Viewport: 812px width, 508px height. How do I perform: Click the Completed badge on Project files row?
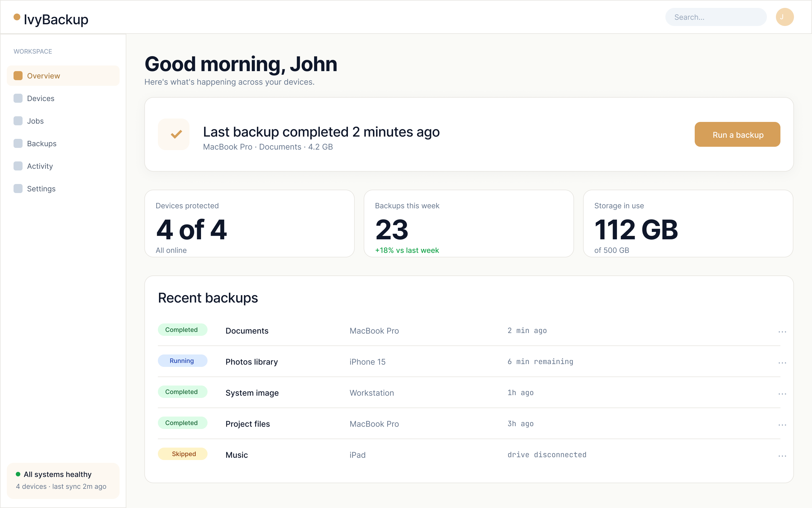point(182,423)
